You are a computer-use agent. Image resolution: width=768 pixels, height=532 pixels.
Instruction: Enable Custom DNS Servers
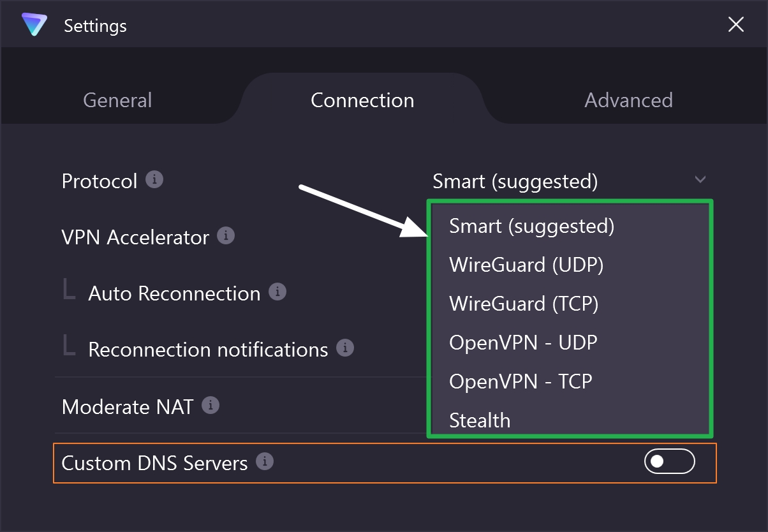tap(669, 461)
